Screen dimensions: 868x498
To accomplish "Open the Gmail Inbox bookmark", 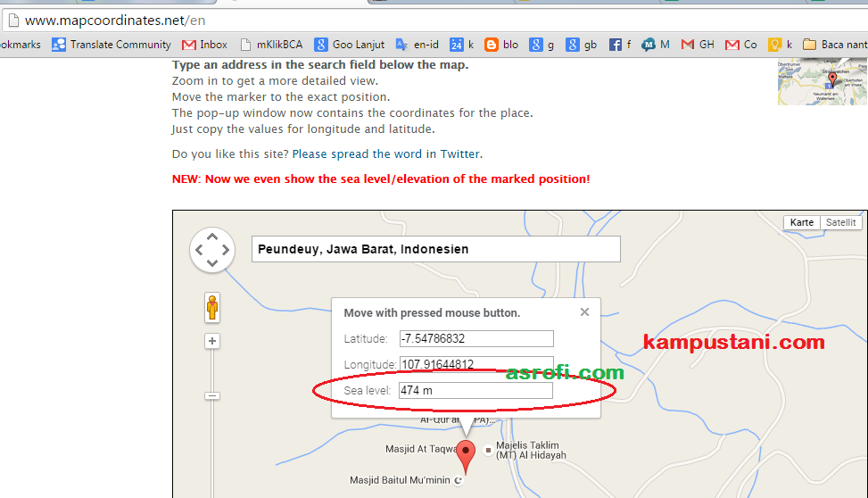I will tap(205, 45).
